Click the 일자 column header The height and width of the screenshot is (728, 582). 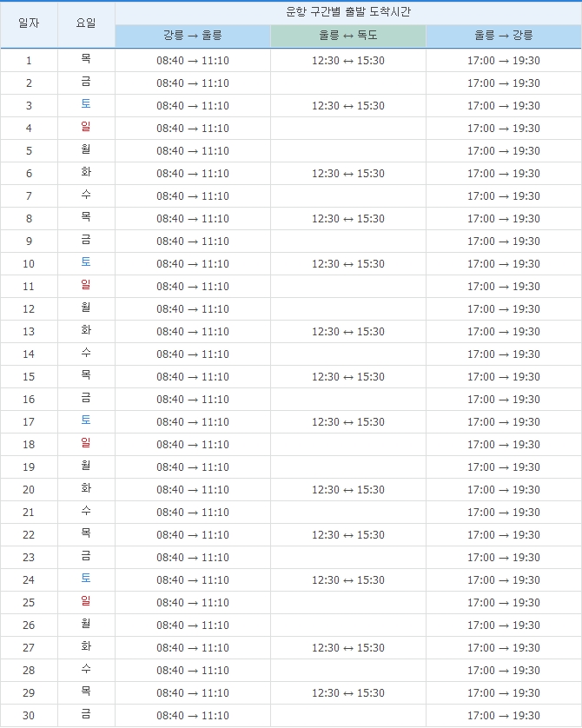(29, 24)
